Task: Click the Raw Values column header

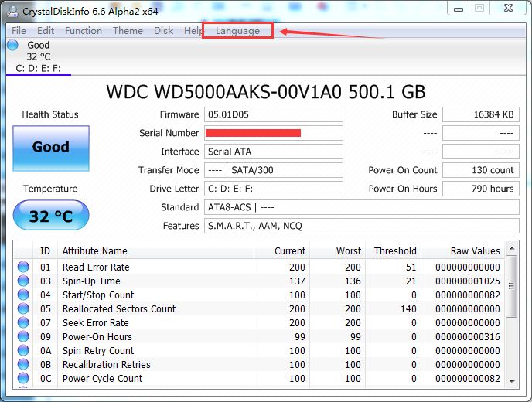Action: [x=475, y=250]
